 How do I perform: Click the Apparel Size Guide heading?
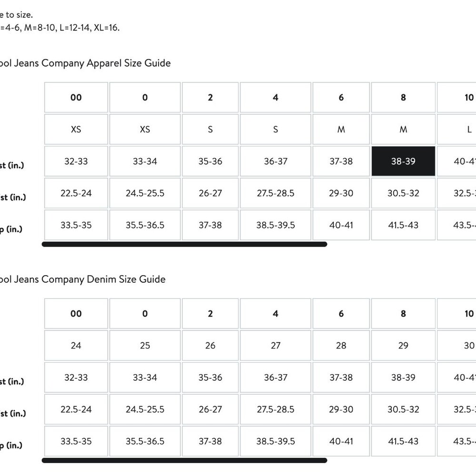[x=85, y=63]
